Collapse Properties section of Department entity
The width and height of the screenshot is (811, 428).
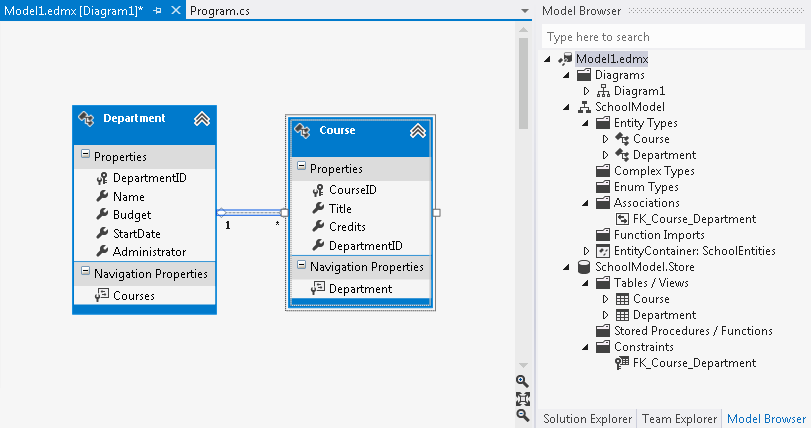[x=85, y=155]
